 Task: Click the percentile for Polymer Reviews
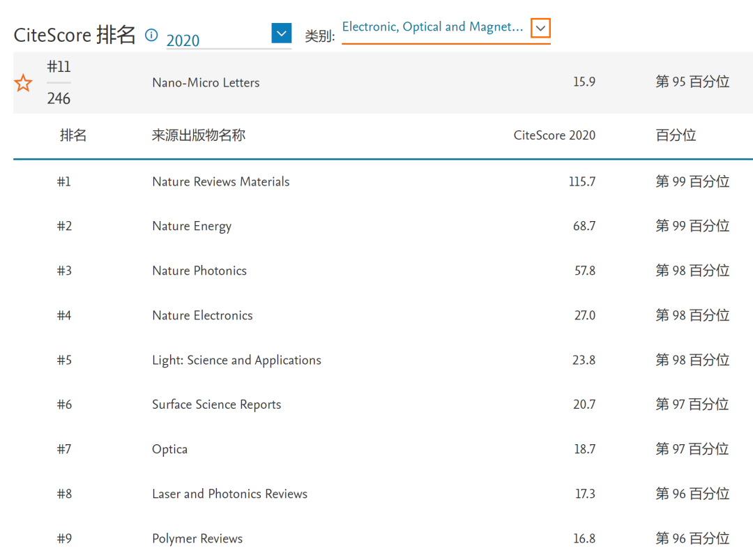[x=692, y=539]
